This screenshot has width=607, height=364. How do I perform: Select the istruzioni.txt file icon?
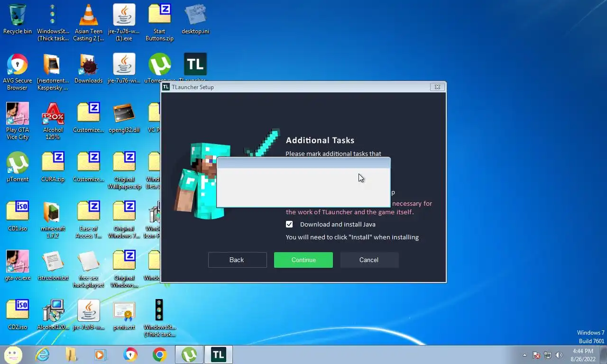(53, 266)
